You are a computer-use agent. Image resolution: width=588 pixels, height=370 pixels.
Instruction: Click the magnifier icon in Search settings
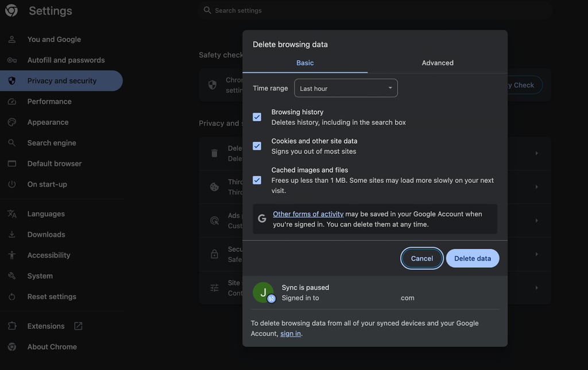(x=207, y=10)
